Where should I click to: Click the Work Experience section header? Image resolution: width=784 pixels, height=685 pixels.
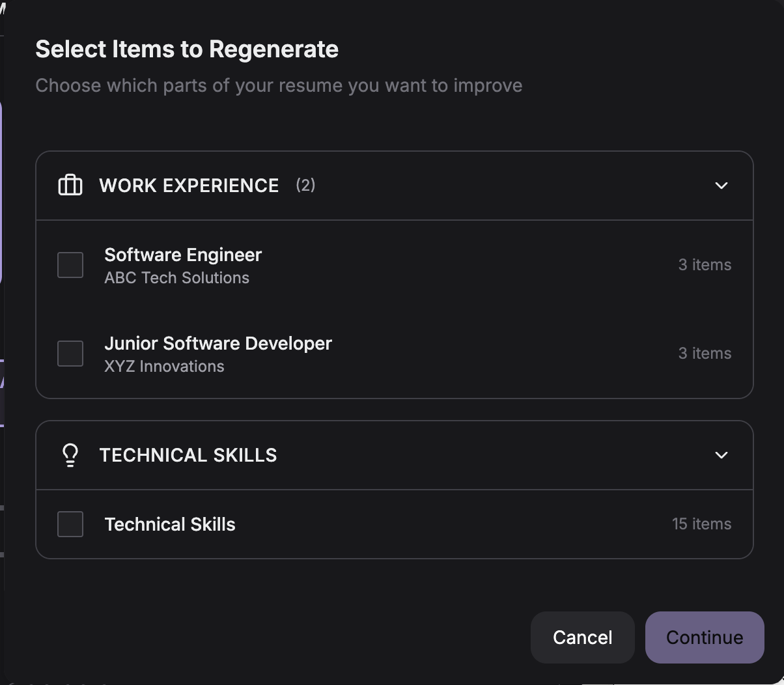tap(189, 186)
